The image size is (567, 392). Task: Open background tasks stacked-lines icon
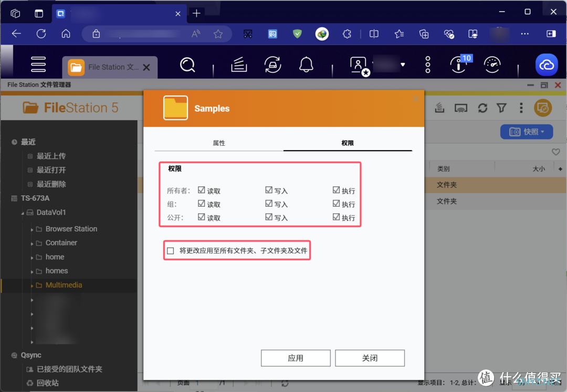click(239, 65)
